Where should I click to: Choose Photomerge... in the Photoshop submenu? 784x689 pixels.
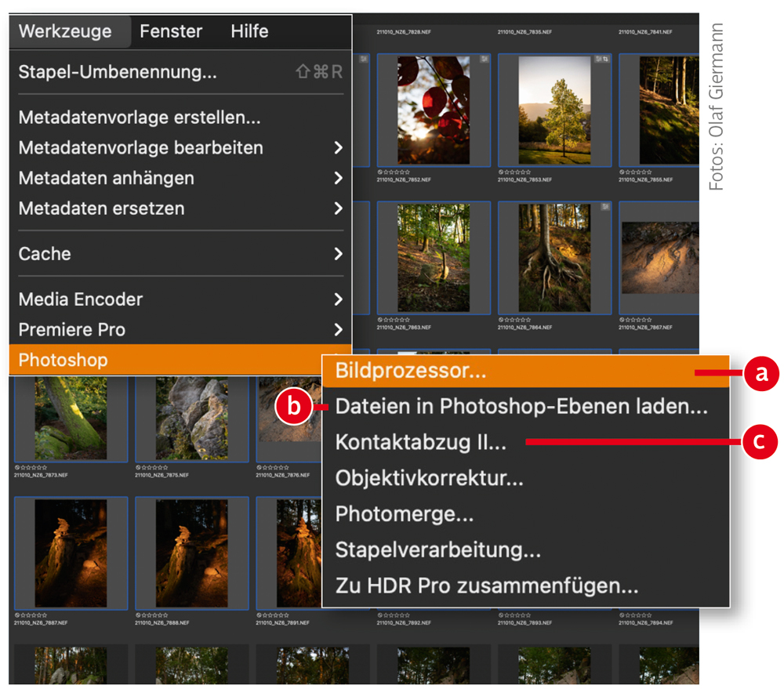click(x=526, y=514)
